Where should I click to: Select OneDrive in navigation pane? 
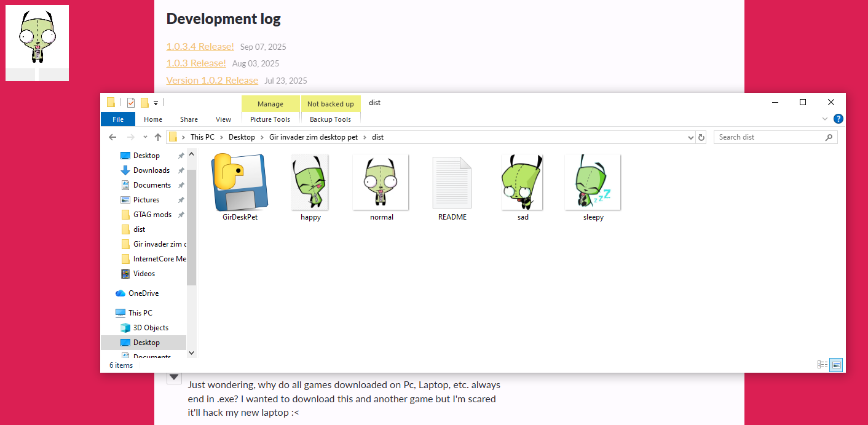pos(143,293)
